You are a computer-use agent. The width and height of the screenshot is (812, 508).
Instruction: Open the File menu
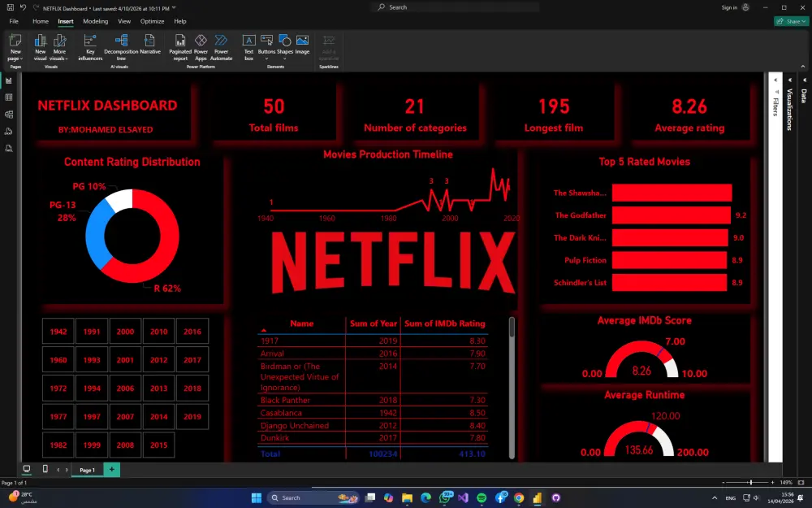[14, 21]
